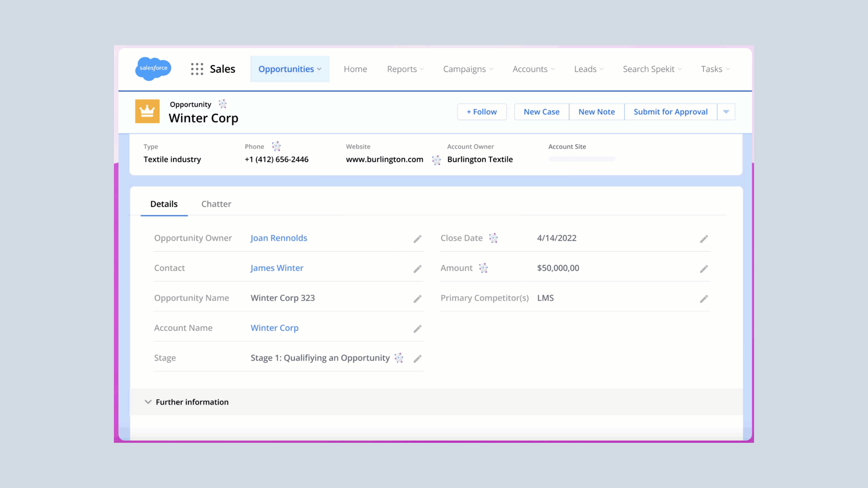Click the New Note button
This screenshot has height=488, width=868.
point(597,112)
